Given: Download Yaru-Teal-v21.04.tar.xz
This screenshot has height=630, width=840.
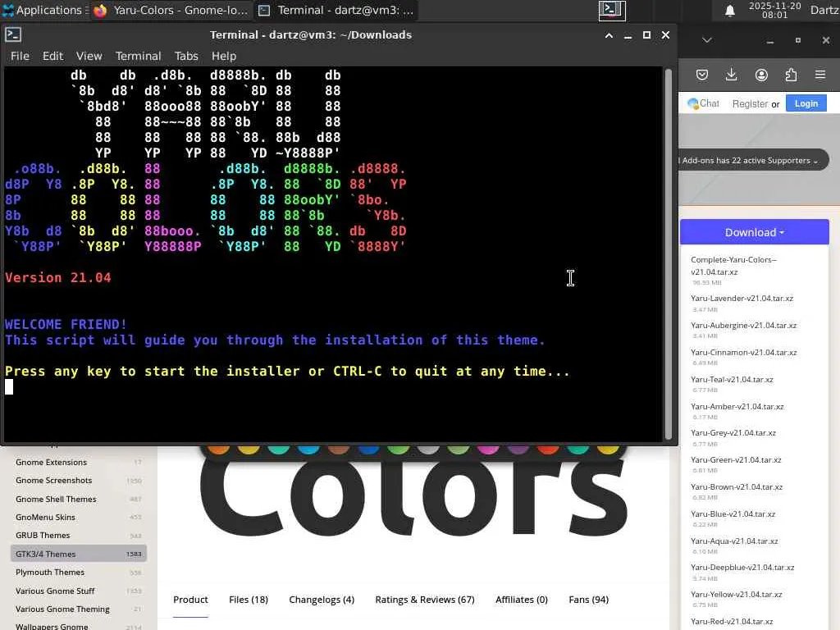Looking at the screenshot, I should click(732, 379).
